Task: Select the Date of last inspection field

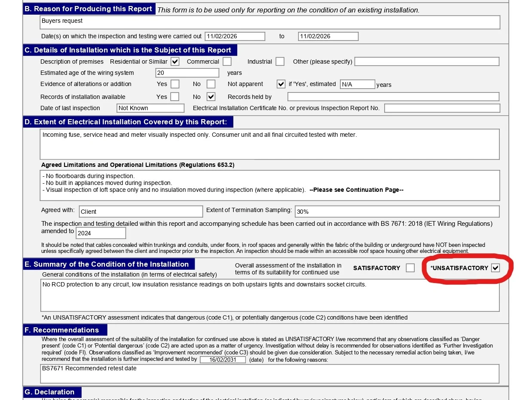Action: pos(150,108)
